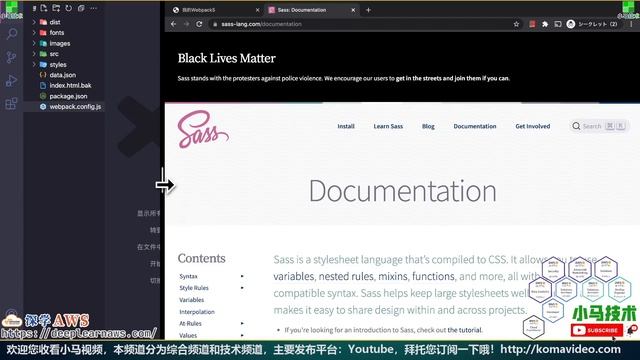Open the Search view in activity bar
This screenshot has width=640, height=360.
coord(12,34)
